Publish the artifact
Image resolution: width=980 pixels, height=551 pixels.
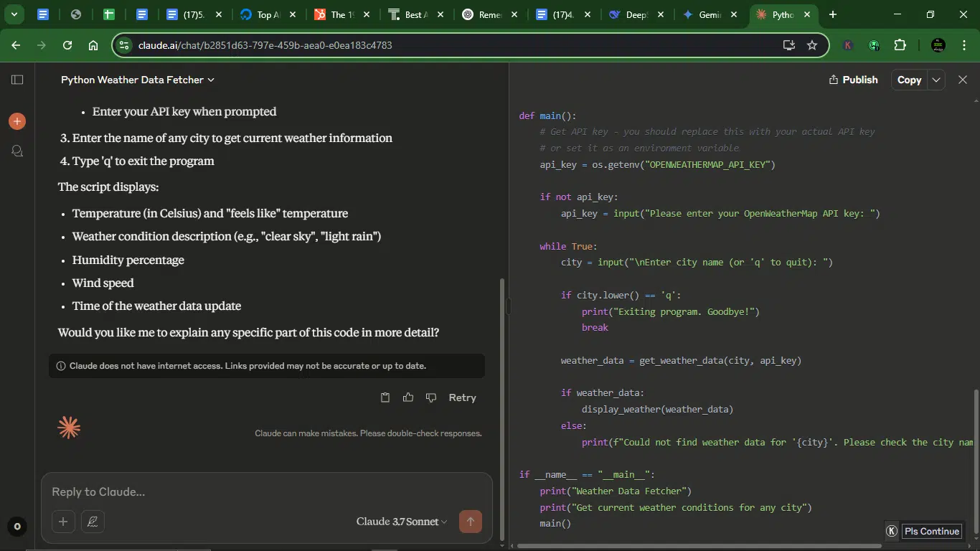pyautogui.click(x=853, y=80)
